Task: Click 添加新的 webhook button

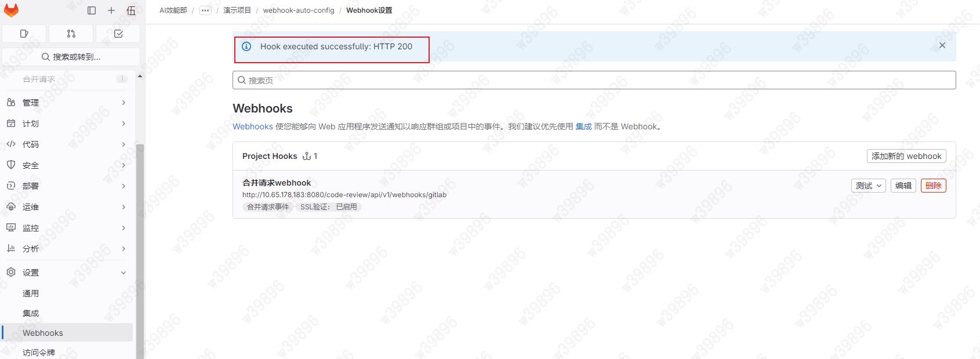Action: 906,156
